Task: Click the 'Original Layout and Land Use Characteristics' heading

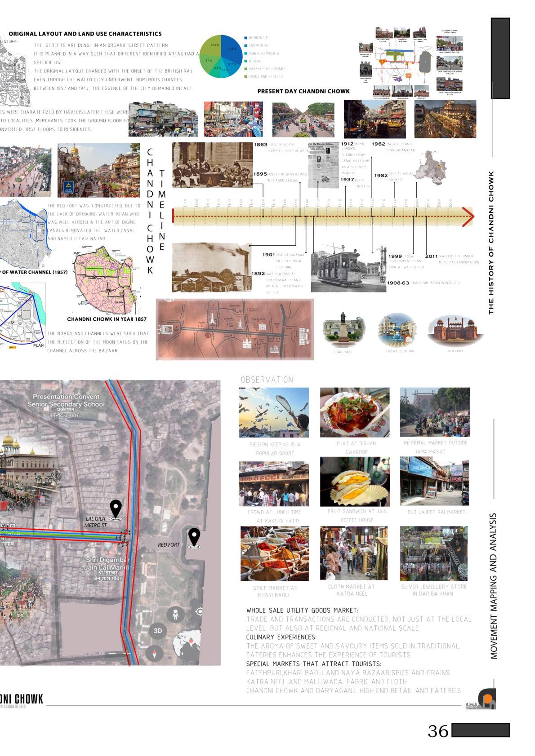Action: pyautogui.click(x=85, y=34)
